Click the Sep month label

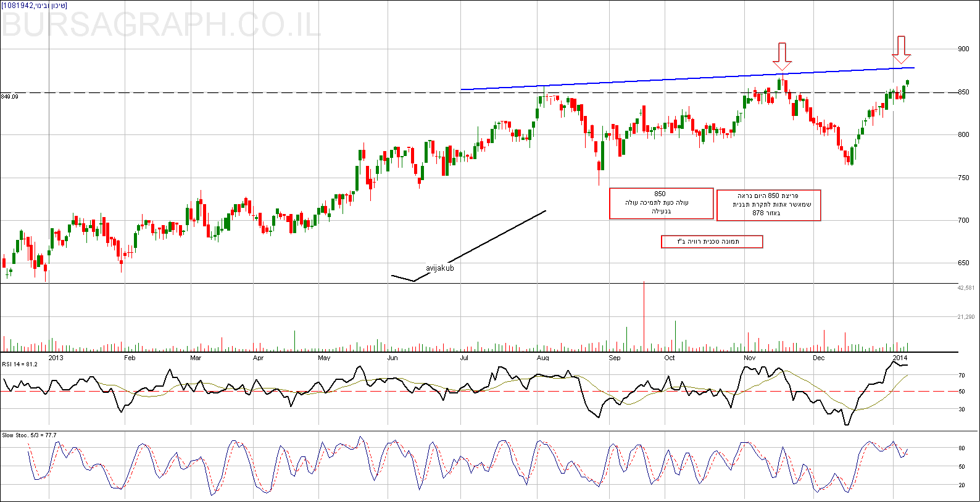coord(615,358)
